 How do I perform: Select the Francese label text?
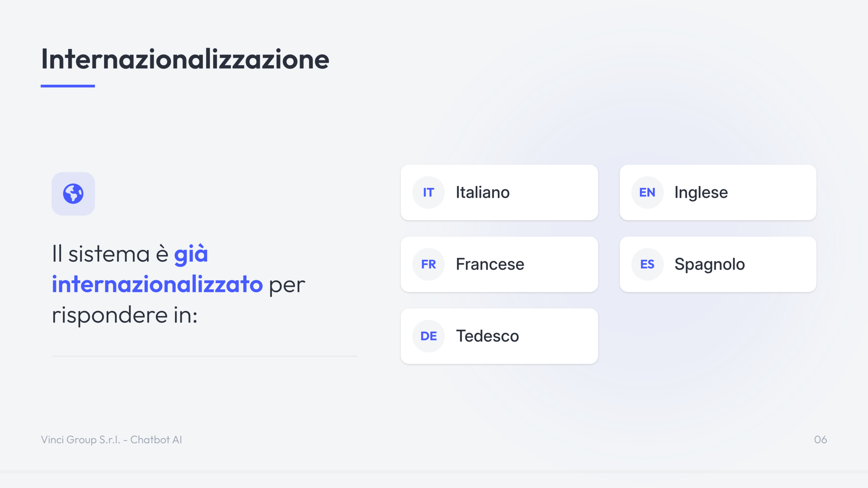click(490, 264)
